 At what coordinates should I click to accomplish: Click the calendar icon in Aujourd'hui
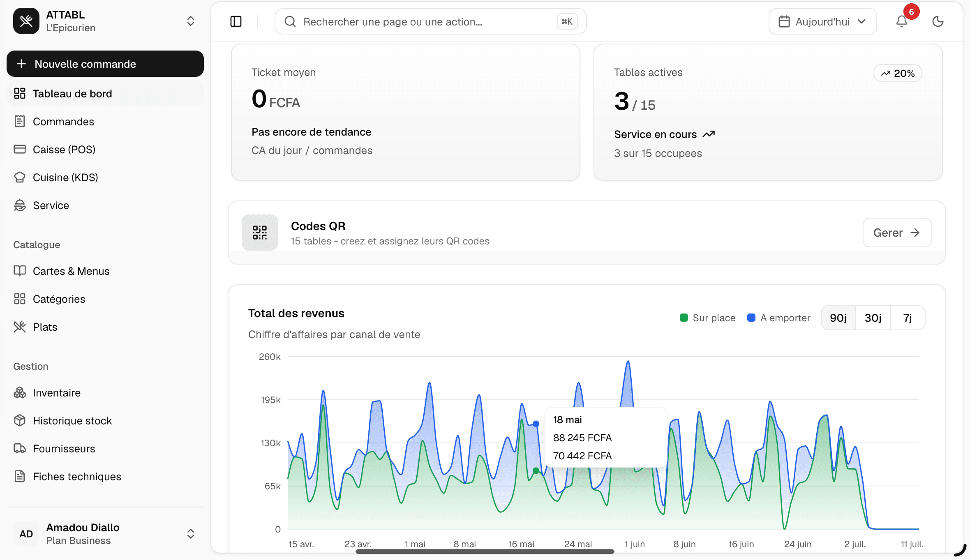click(x=784, y=21)
